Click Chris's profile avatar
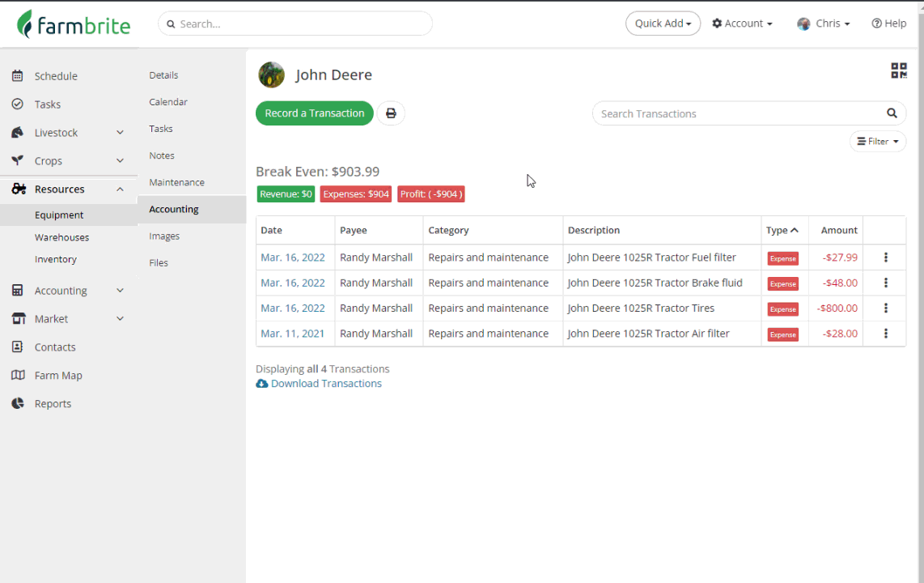 point(803,23)
